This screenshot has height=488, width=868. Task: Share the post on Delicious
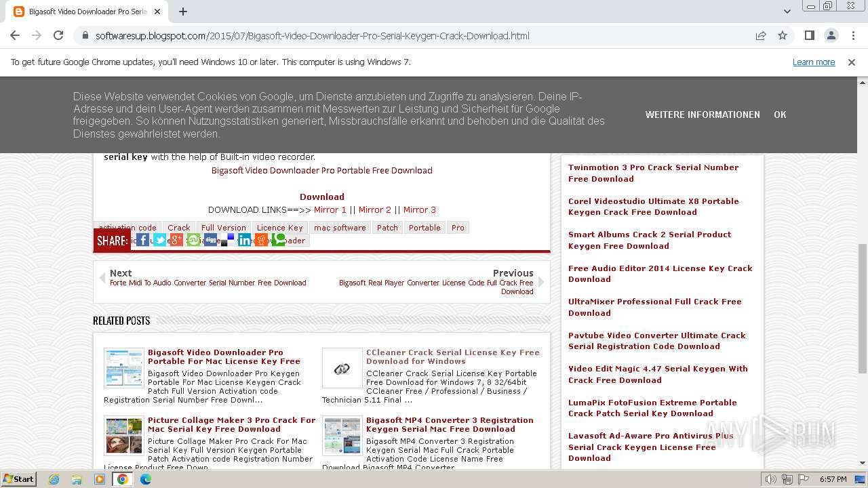(x=228, y=240)
